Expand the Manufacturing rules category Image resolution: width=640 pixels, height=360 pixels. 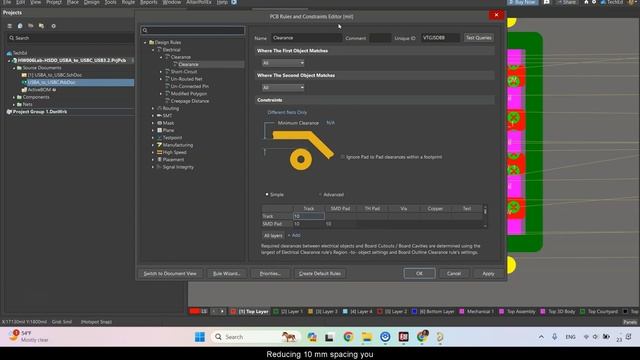[x=153, y=145]
